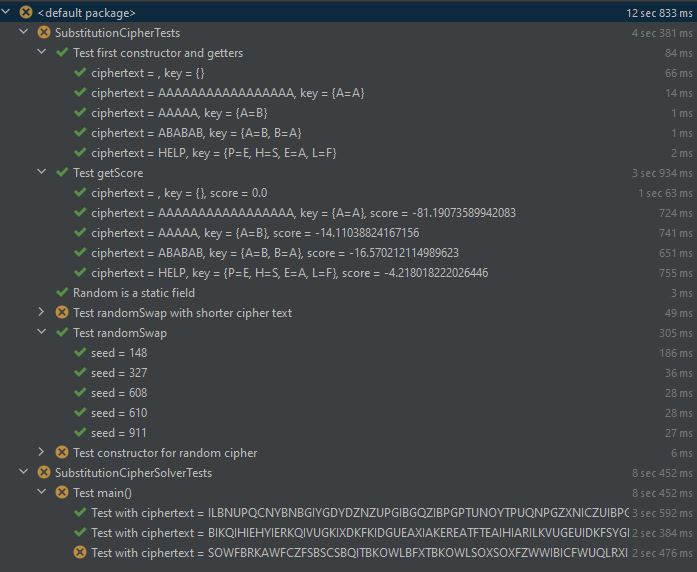Screen dimensions: 697x572
Task: Expand Test constructor for random cipher node
Action: click(41, 452)
